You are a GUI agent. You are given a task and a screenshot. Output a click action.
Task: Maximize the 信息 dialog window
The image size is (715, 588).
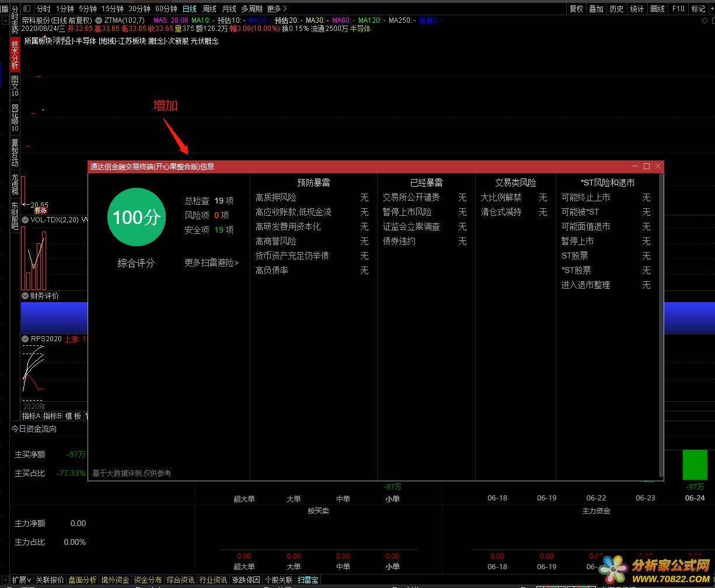(647, 166)
